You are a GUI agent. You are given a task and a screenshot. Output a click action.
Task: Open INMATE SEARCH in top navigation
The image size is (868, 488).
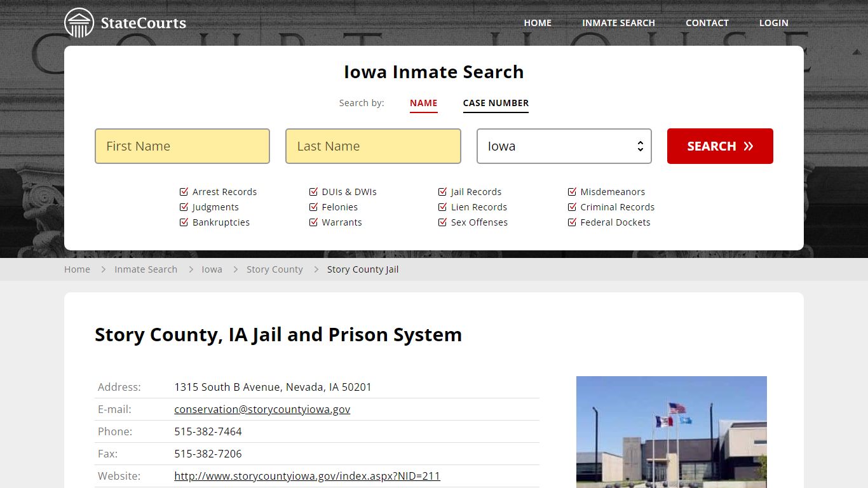(618, 23)
